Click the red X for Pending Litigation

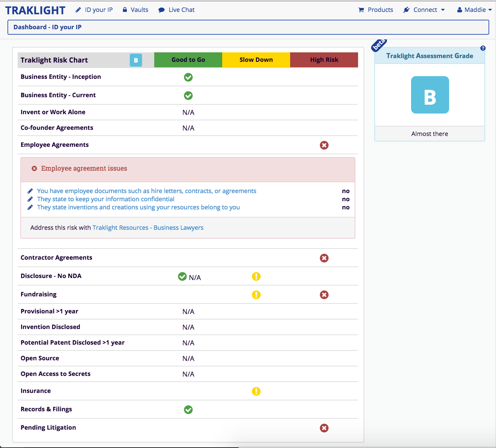[324, 428]
